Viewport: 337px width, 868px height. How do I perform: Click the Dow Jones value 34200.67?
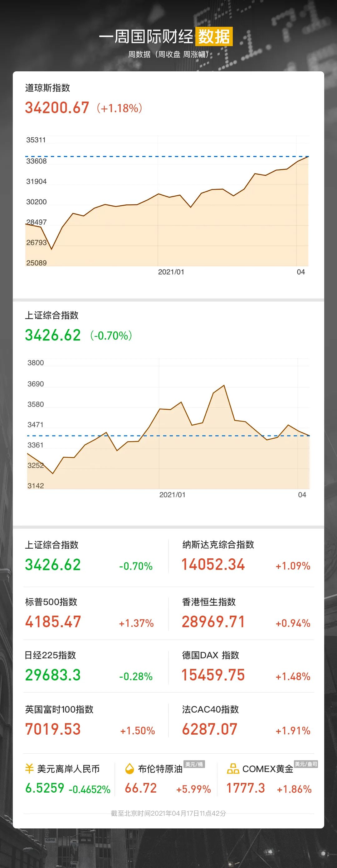pos(57,108)
